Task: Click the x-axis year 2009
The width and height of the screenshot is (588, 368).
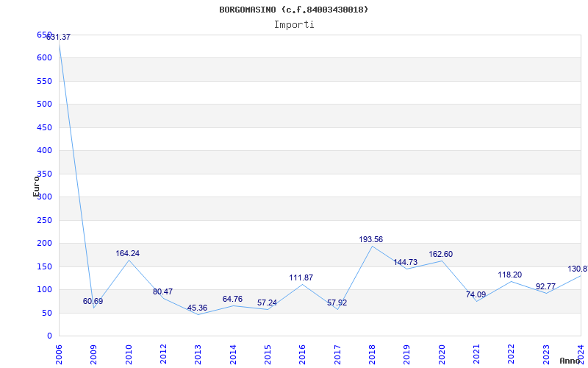Action: (94, 355)
